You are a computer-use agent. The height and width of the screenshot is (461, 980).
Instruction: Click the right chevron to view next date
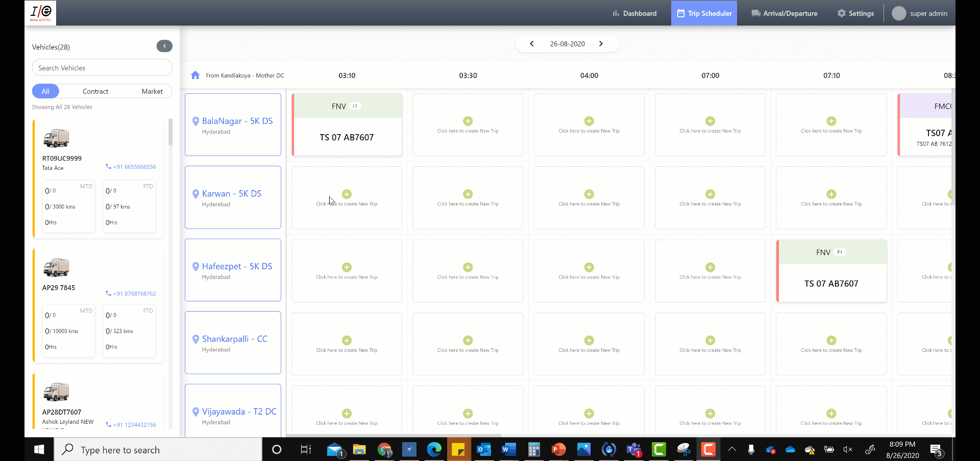[601, 43]
